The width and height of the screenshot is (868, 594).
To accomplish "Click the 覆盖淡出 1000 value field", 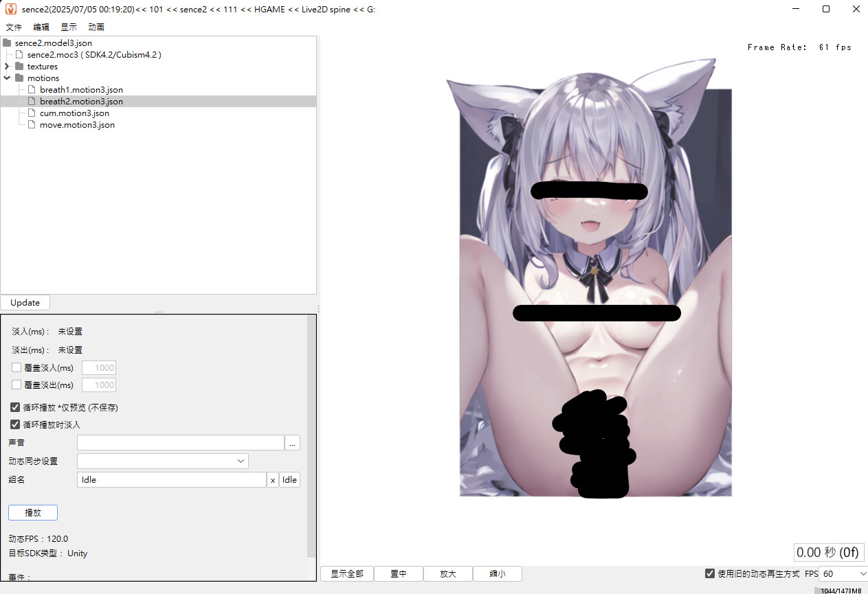I will pyautogui.click(x=99, y=385).
